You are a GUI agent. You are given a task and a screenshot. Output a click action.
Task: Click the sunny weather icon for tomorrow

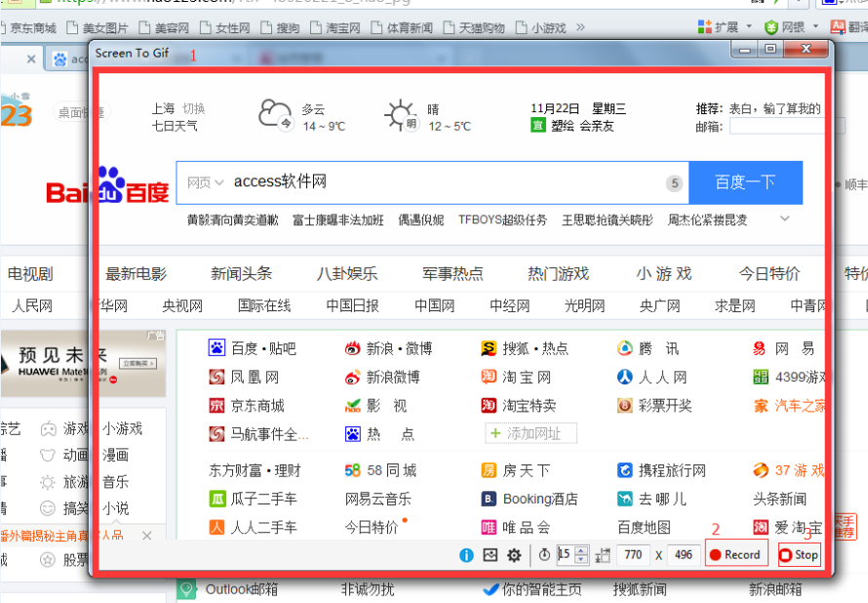click(401, 115)
